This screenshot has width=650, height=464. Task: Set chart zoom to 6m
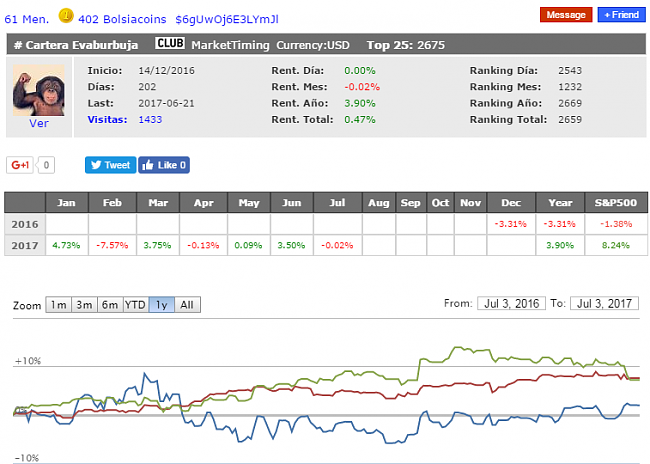tap(110, 305)
